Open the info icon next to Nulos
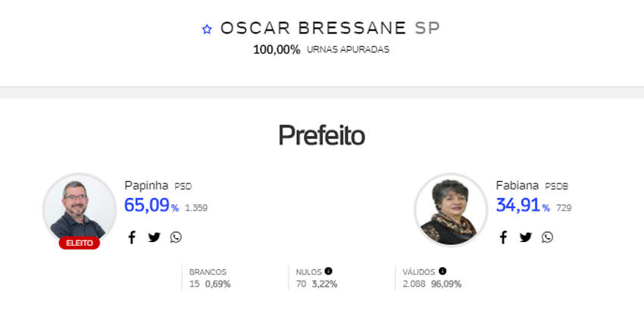 328,271
